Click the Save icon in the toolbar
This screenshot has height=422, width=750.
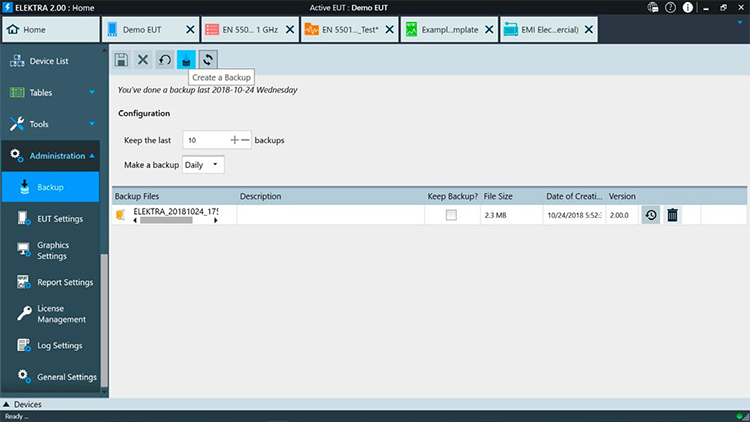(121, 60)
